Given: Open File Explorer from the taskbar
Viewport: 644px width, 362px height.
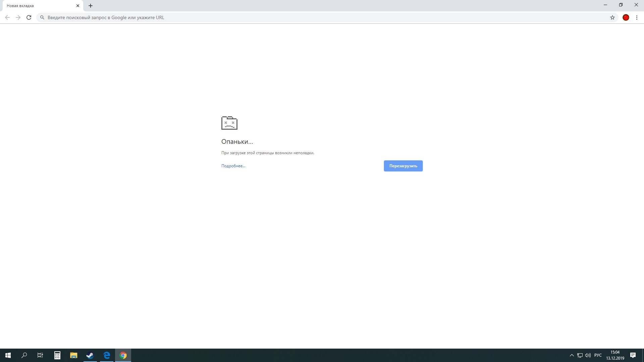Looking at the screenshot, I should click(73, 355).
